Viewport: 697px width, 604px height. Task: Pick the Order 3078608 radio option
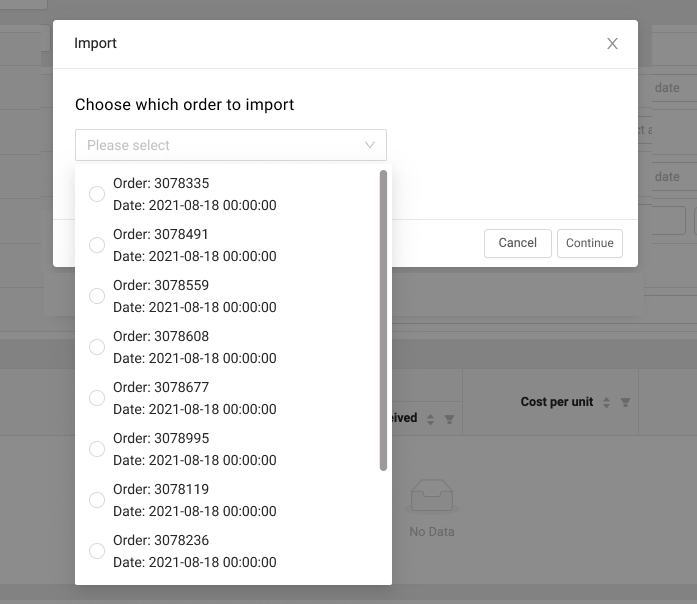(x=97, y=347)
